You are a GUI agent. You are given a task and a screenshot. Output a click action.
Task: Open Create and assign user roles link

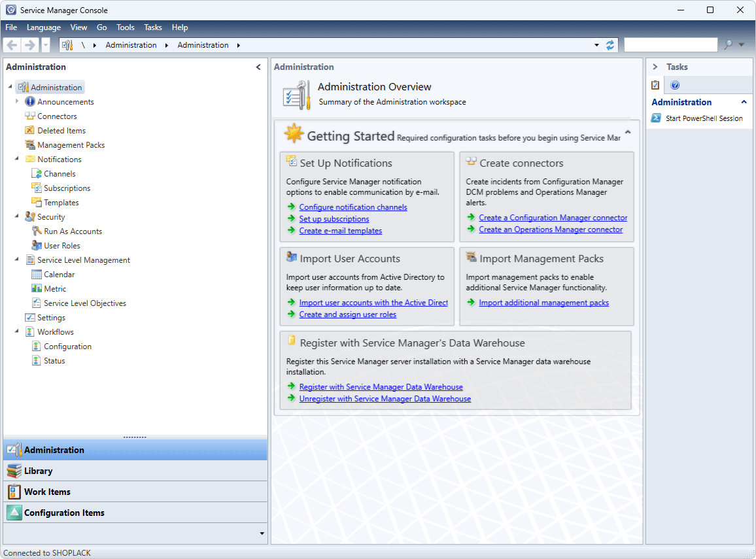point(348,314)
